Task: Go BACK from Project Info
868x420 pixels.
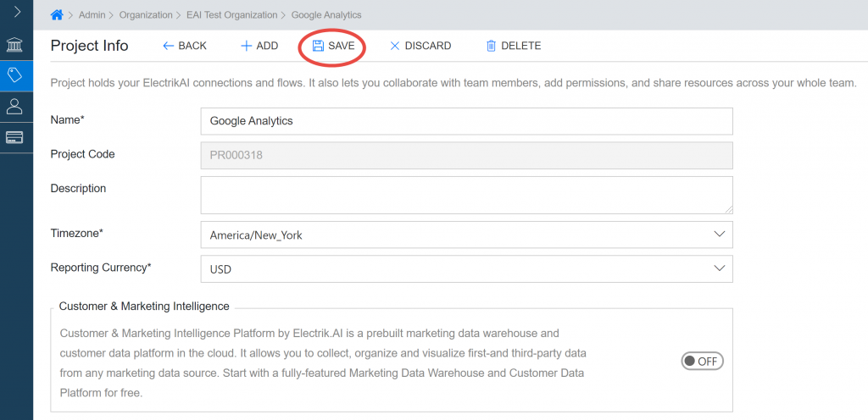Action: click(x=185, y=46)
